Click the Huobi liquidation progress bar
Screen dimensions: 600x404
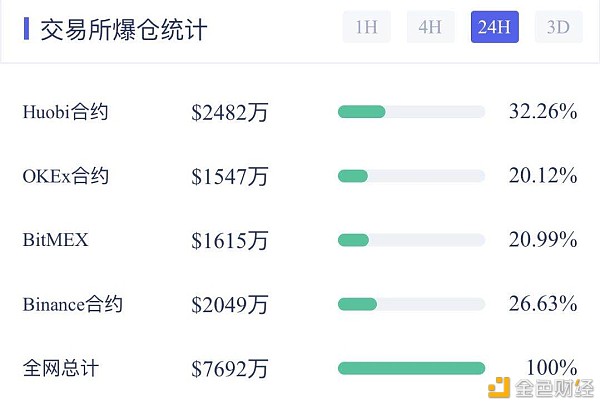pyautogui.click(x=412, y=112)
